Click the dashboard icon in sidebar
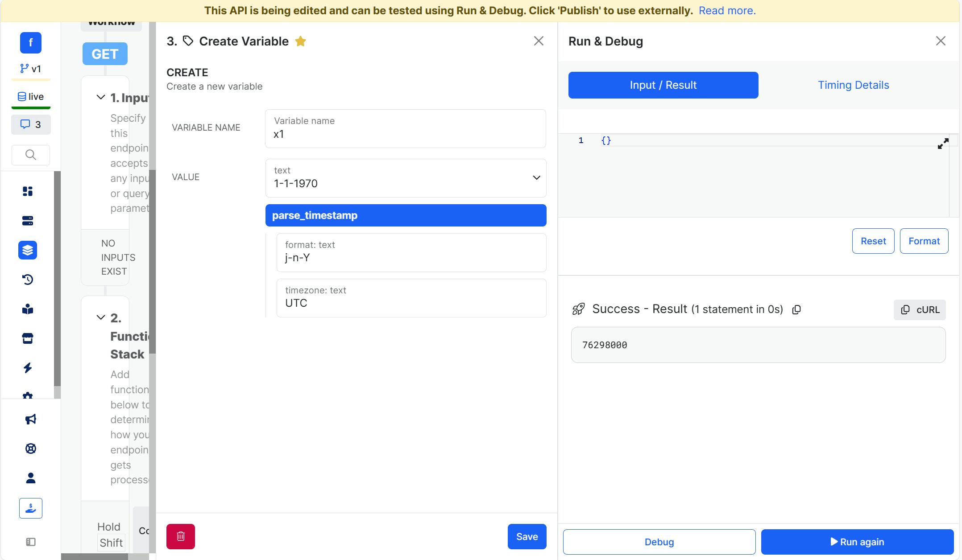 coord(28,191)
